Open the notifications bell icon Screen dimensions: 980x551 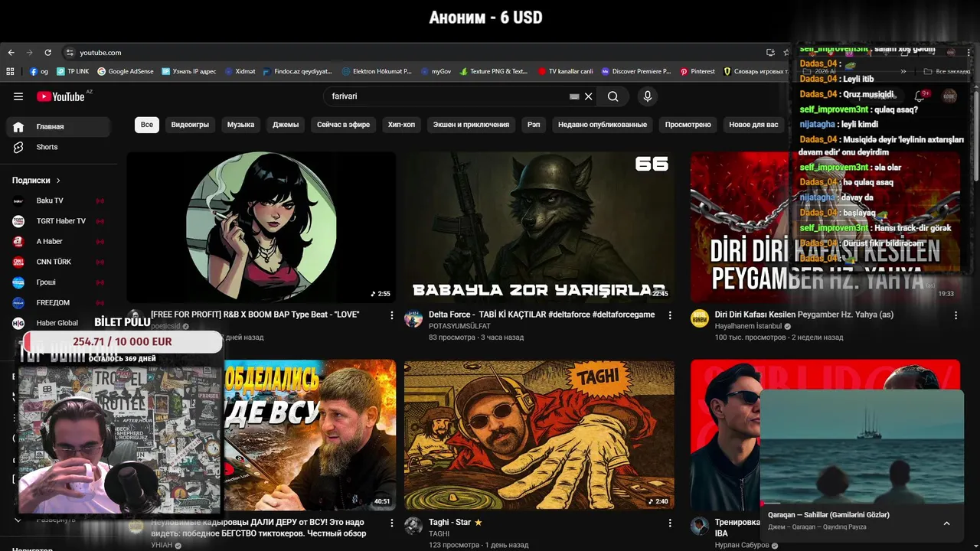click(920, 96)
